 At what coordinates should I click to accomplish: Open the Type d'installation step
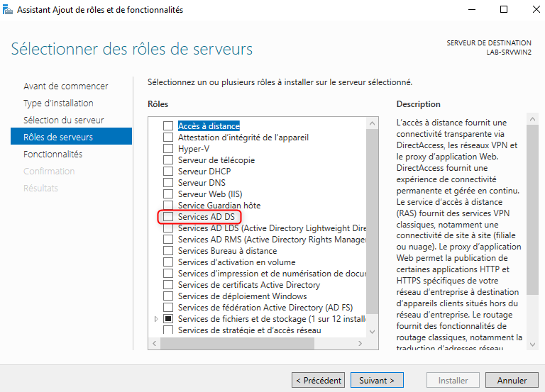[x=58, y=103]
